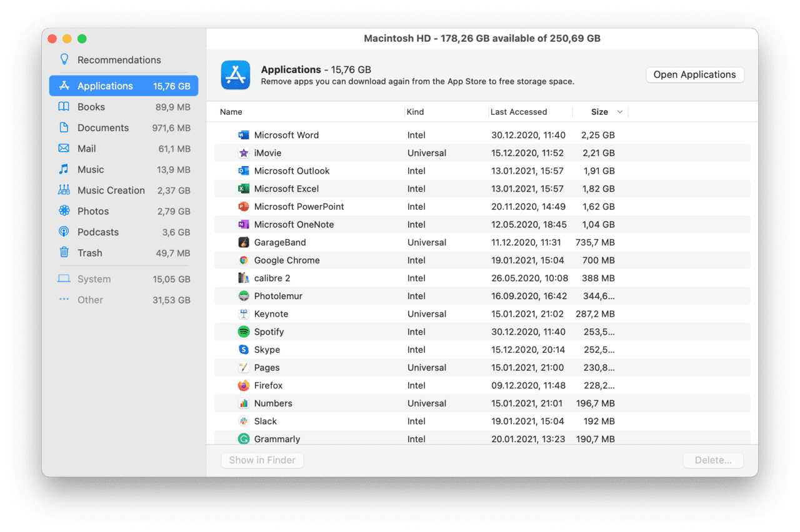The height and width of the screenshot is (532, 800).
Task: Click the 15,76 GB sidebar size
Action: (x=172, y=86)
